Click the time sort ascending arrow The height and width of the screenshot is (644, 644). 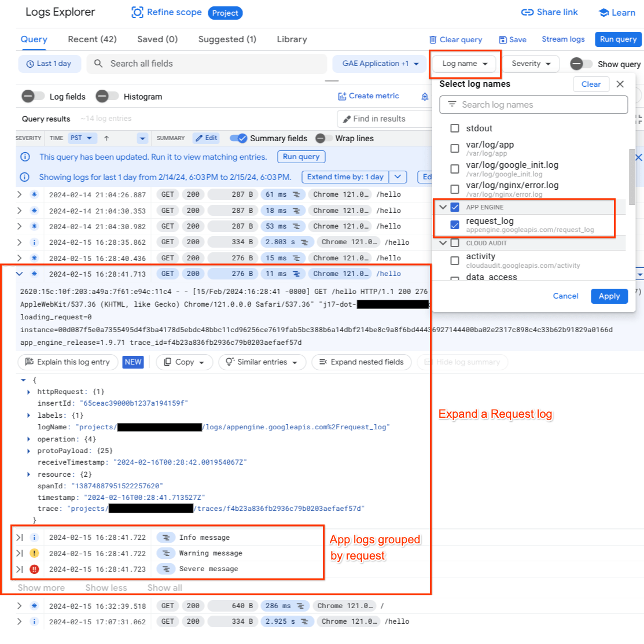106,138
